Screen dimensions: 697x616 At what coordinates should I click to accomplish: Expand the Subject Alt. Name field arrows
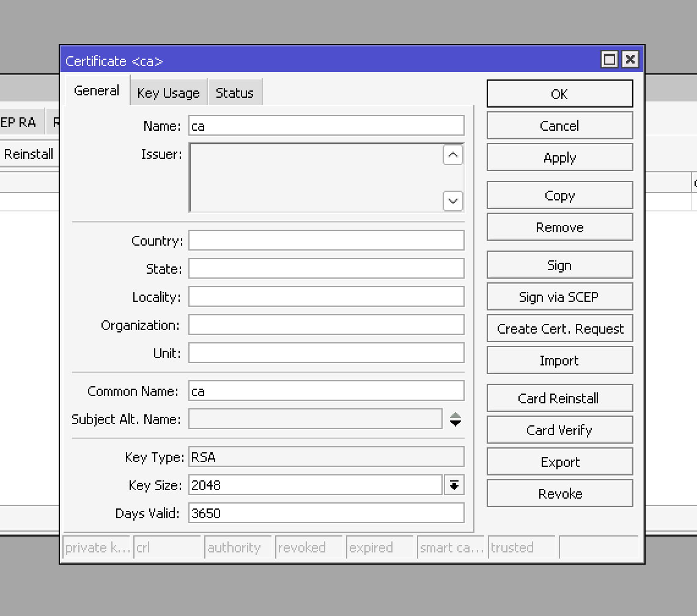tap(455, 419)
